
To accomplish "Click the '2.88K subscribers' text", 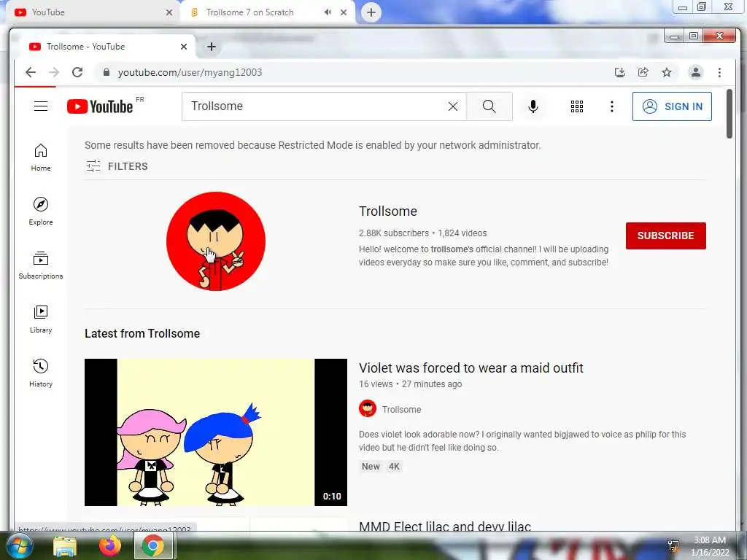I will [x=394, y=233].
